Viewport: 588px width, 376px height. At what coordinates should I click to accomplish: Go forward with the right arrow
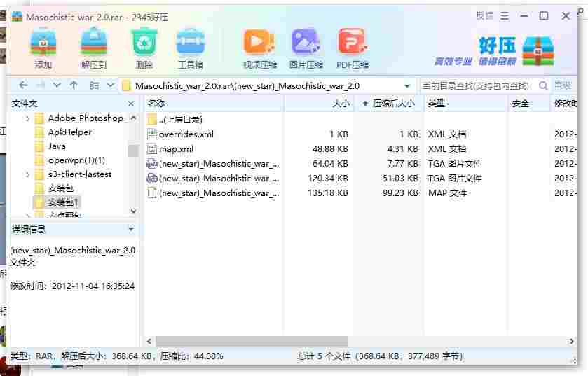pyautogui.click(x=41, y=85)
